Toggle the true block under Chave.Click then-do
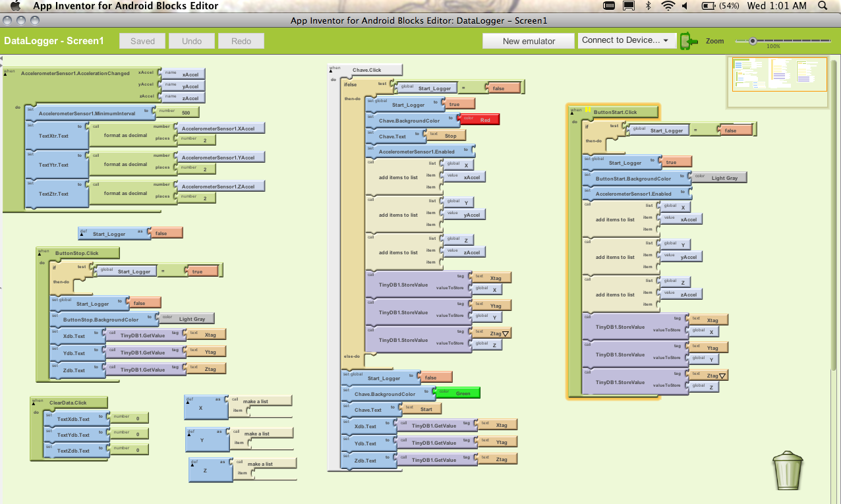This screenshot has height=504, width=841. [458, 104]
